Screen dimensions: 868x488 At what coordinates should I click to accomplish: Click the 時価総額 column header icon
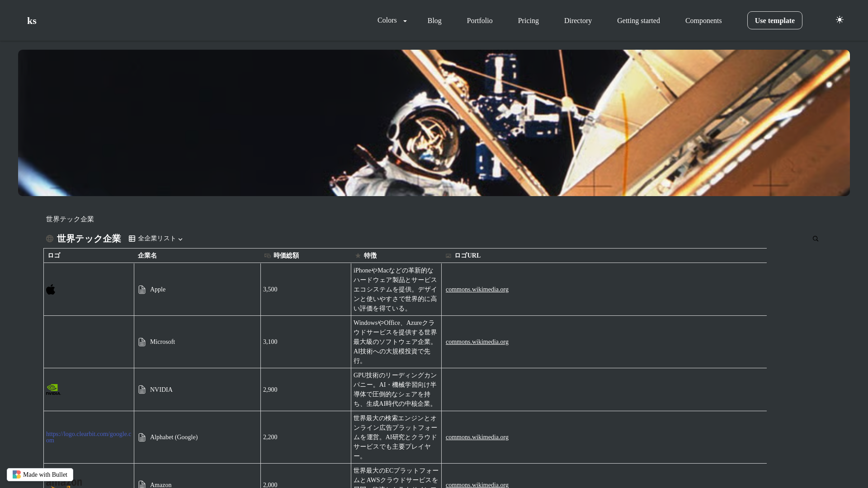[268, 256]
